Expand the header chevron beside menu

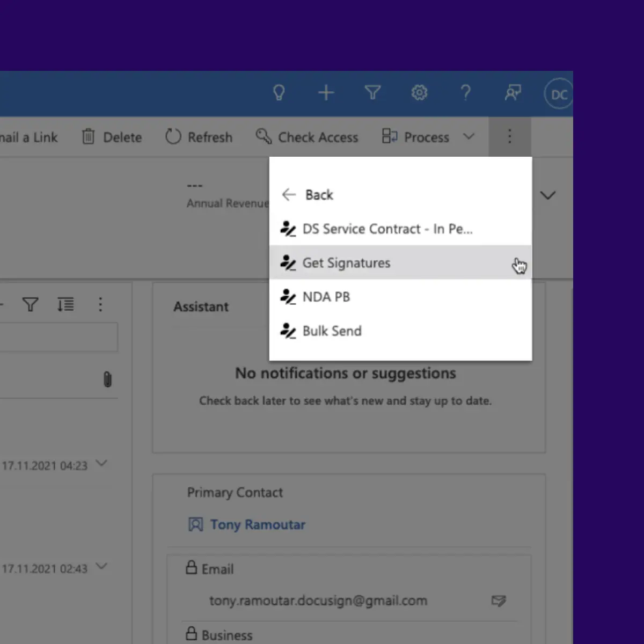pyautogui.click(x=547, y=195)
